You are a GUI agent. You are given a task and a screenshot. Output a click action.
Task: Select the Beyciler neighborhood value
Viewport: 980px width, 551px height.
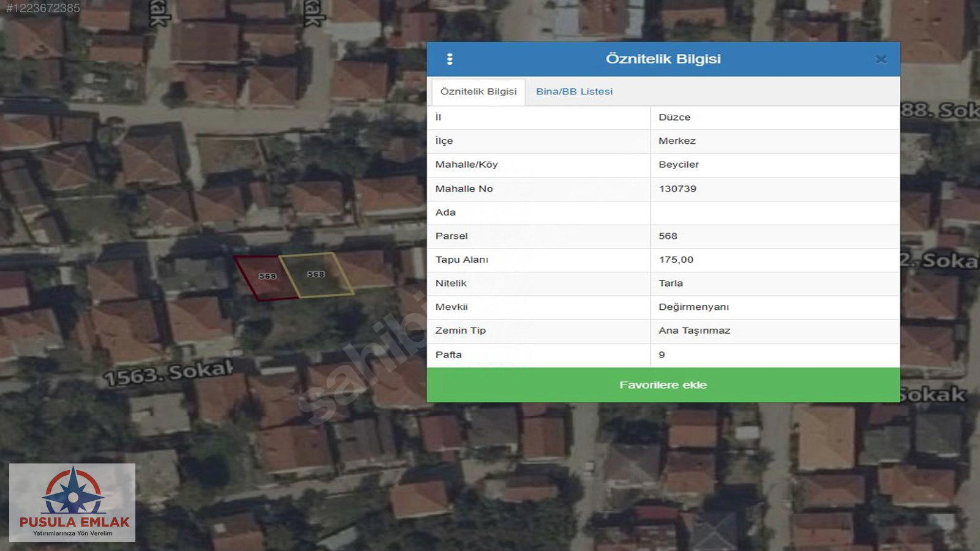click(679, 165)
